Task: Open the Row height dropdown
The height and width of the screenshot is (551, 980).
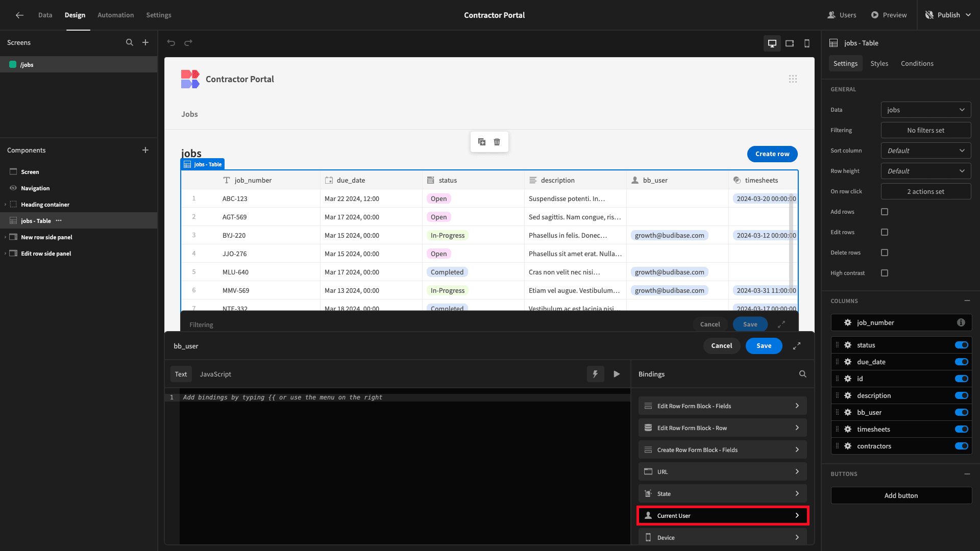Action: click(x=926, y=171)
